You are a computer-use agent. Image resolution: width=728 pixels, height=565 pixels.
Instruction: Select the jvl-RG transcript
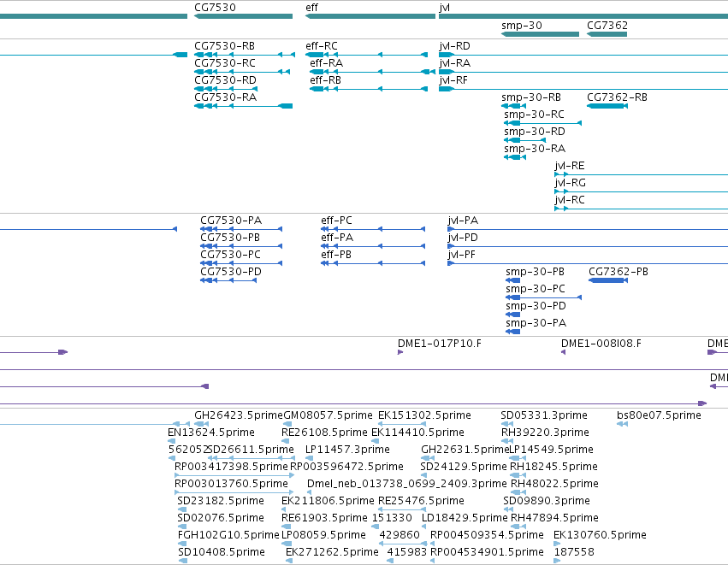pos(642,192)
